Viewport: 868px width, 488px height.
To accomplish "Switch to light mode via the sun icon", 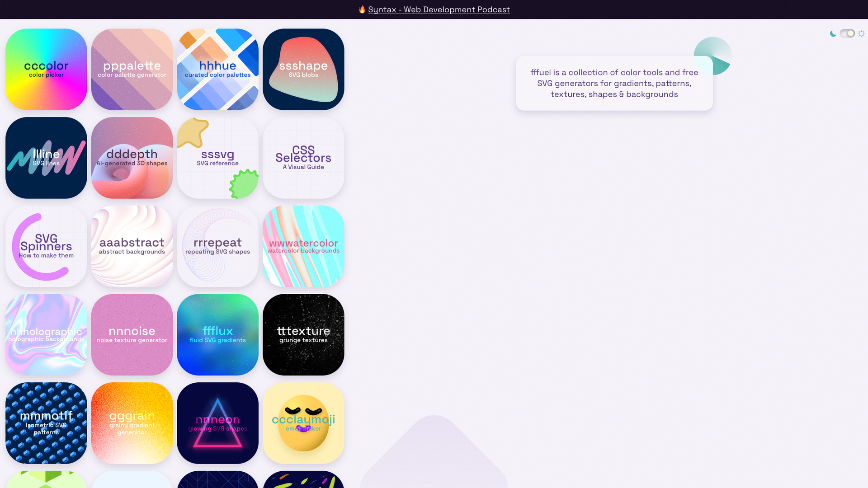I will tap(861, 33).
